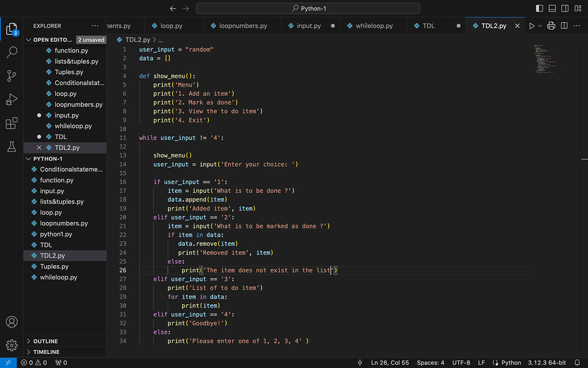Viewport: 588px width, 368px height.
Task: Click the unsaved dot on the input.py tab
Action: tap(333, 26)
